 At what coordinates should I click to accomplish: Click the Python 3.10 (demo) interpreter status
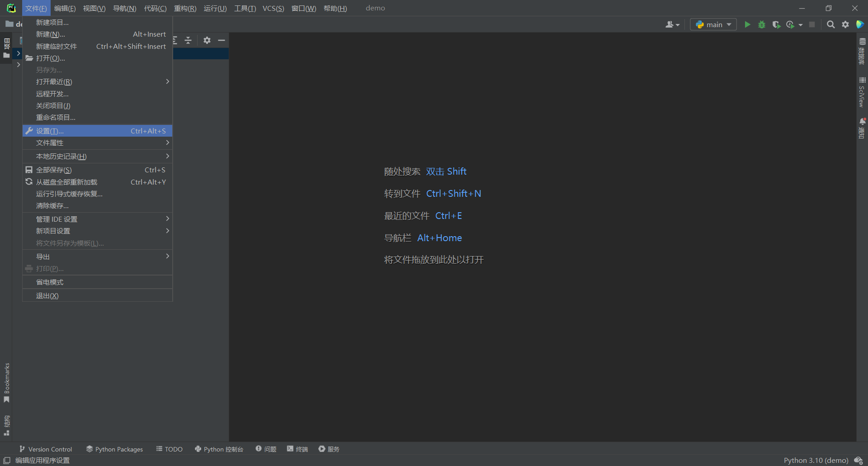(x=816, y=460)
